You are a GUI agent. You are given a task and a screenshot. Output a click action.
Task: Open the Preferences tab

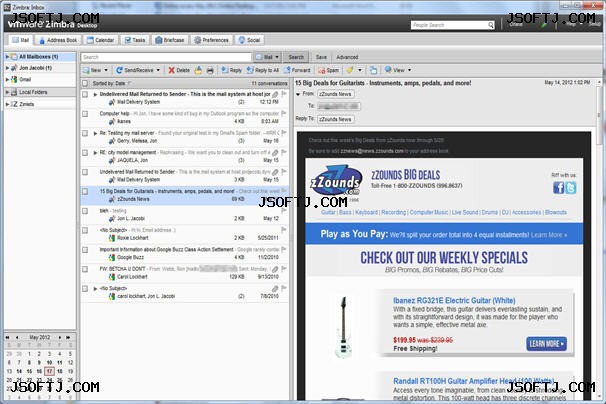click(211, 40)
